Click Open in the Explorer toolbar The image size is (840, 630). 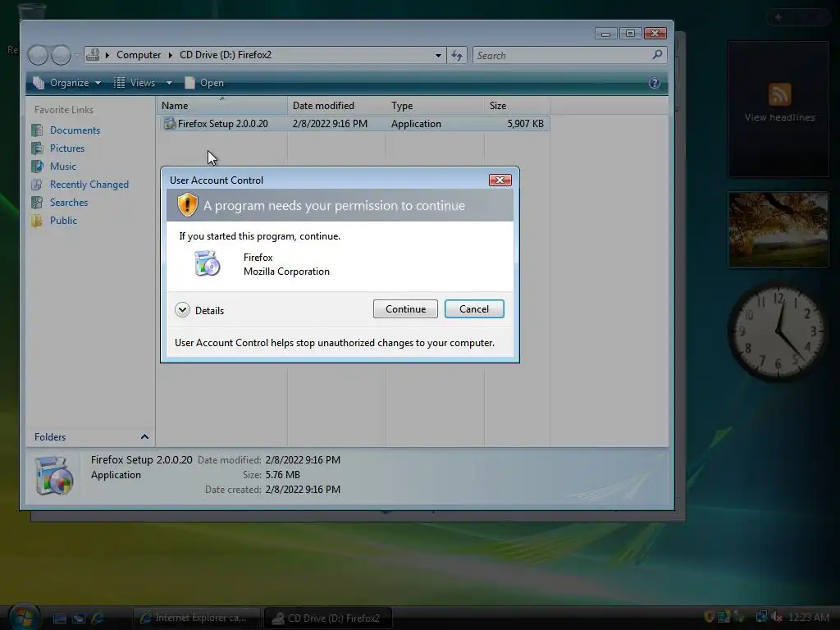coord(204,83)
